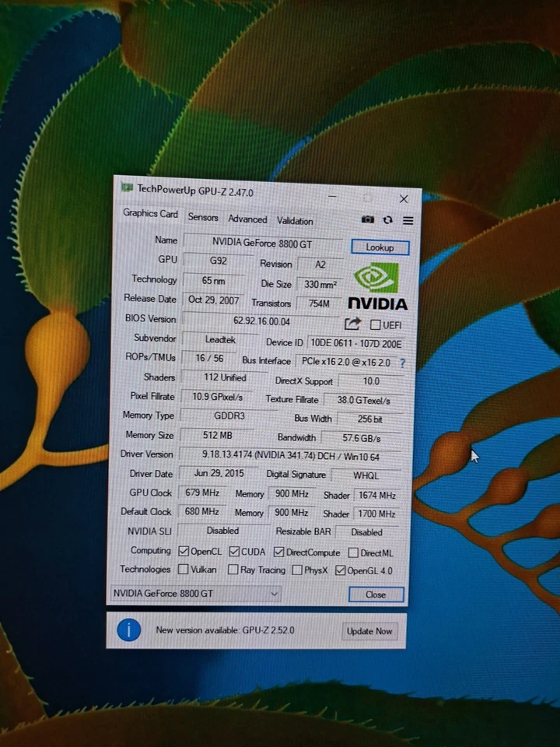Viewport: 560px width, 747px height.
Task: Click the Default Clock Shader 1700 MHz
Action: click(376, 514)
